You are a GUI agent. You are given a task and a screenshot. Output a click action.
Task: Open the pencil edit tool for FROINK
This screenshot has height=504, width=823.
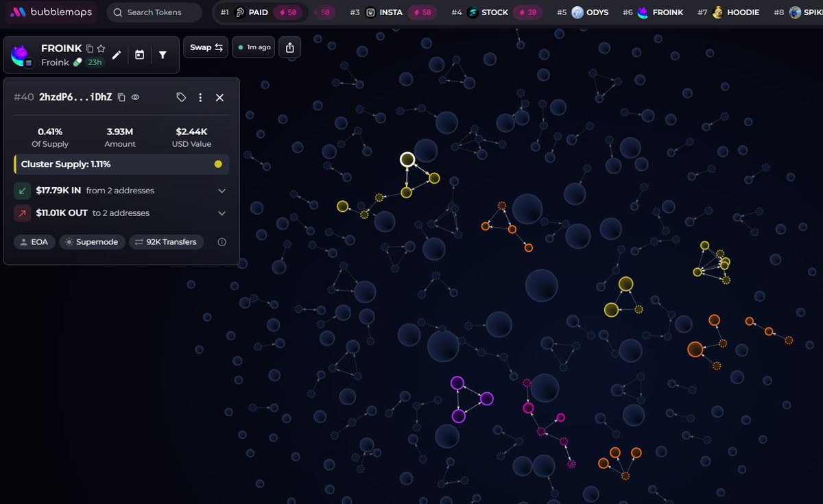117,55
